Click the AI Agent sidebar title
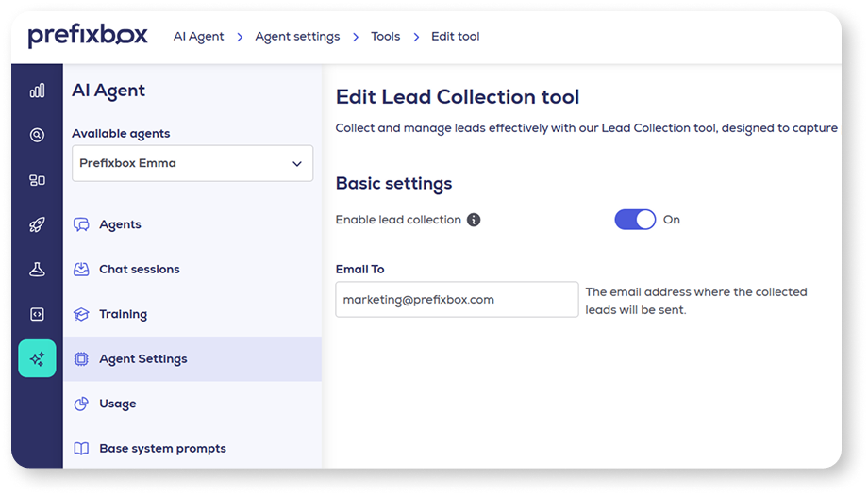868x495 pixels. [x=108, y=91]
